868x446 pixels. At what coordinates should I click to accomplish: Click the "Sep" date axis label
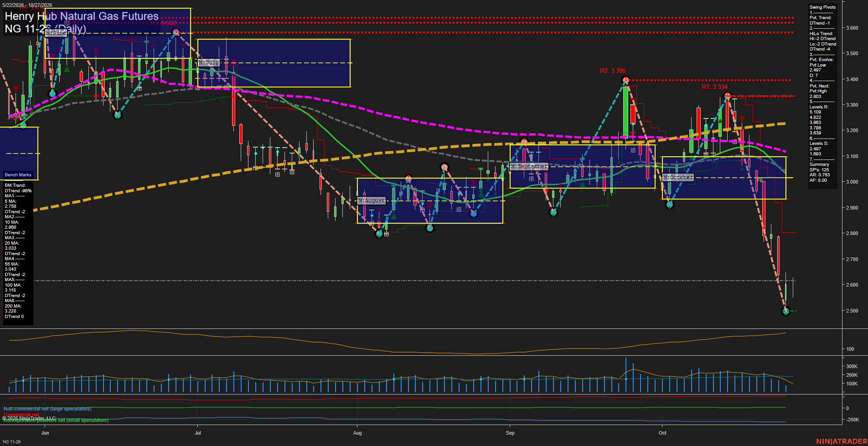pyautogui.click(x=510, y=433)
